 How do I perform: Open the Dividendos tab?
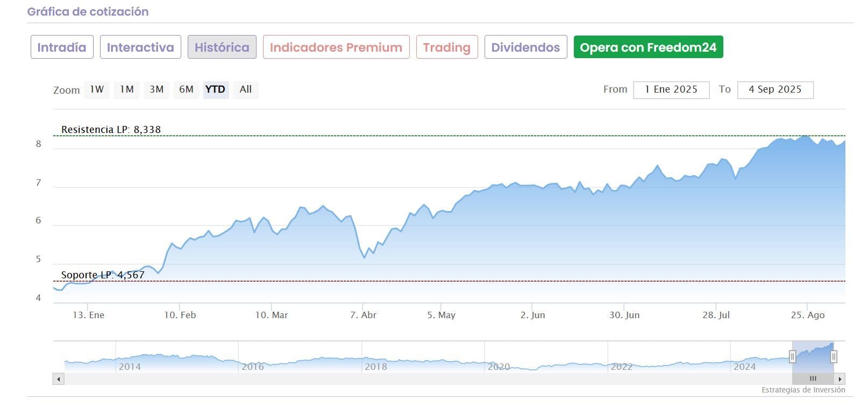(525, 47)
